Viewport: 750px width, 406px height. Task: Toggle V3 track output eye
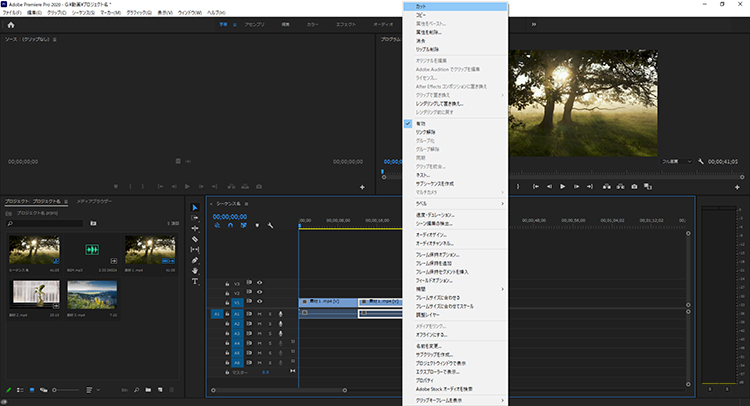point(260,283)
